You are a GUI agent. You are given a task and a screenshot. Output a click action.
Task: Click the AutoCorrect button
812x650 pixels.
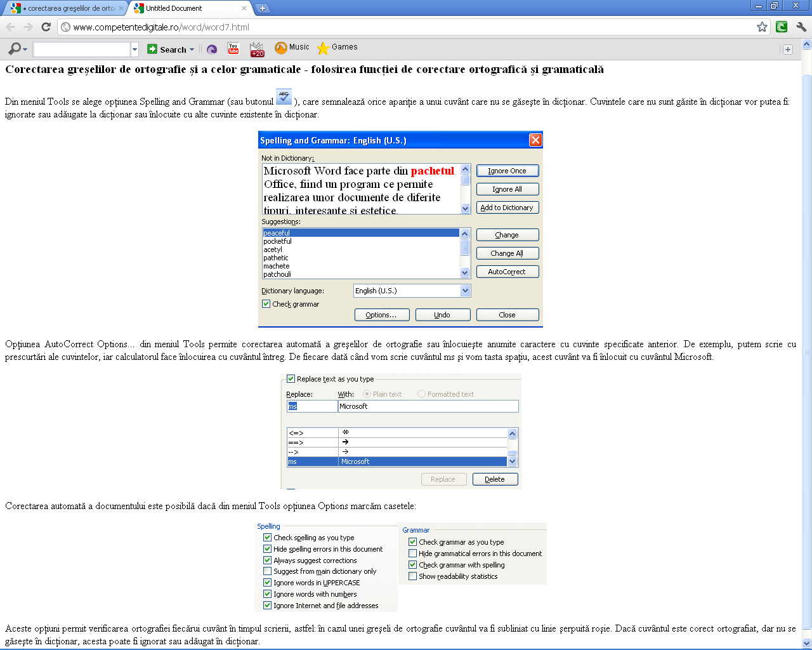tap(507, 272)
